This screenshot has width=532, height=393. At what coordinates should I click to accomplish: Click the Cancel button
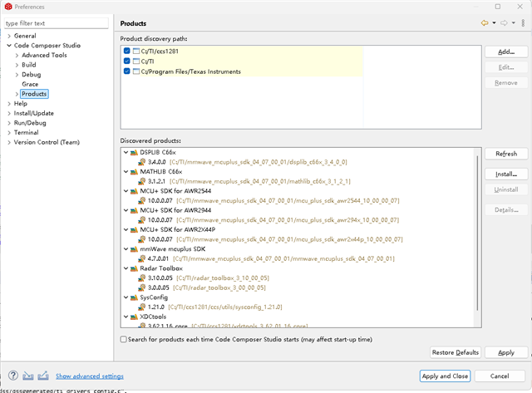(500, 376)
